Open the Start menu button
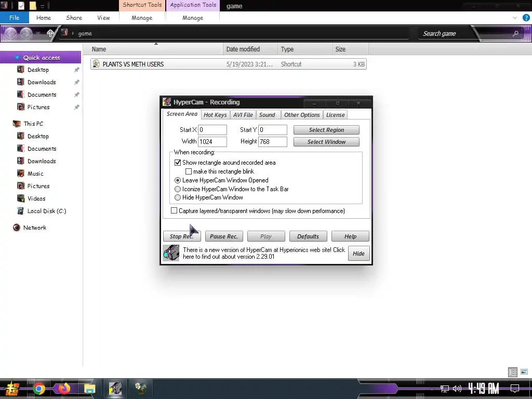This screenshot has width=532, height=399. (12, 389)
